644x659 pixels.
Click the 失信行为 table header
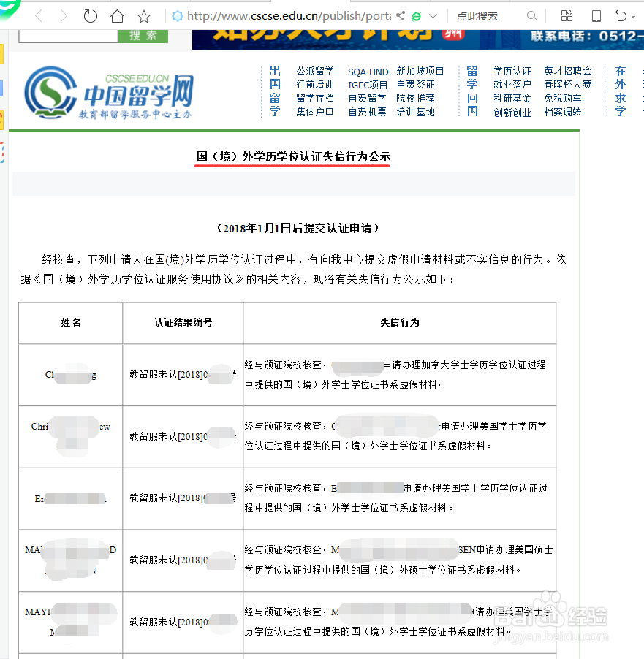(x=400, y=322)
